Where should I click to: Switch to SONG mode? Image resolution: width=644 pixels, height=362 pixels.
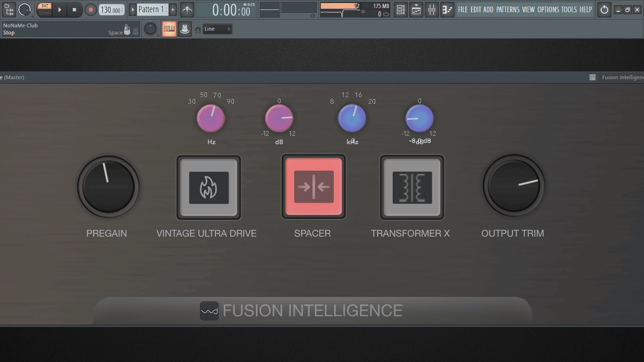point(44,13)
